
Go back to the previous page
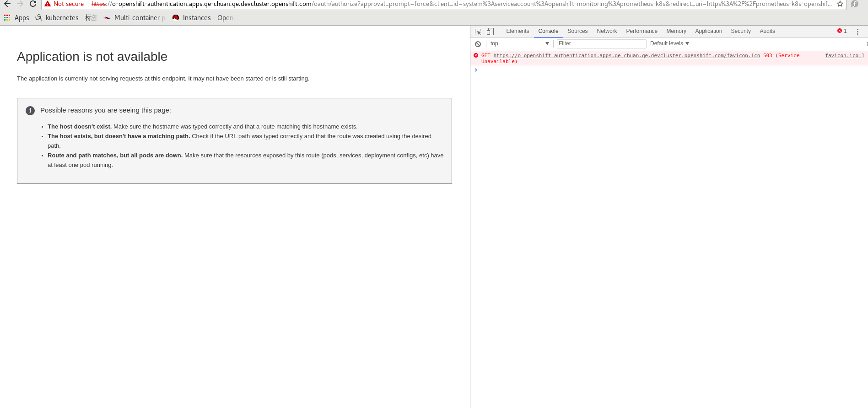[x=7, y=4]
